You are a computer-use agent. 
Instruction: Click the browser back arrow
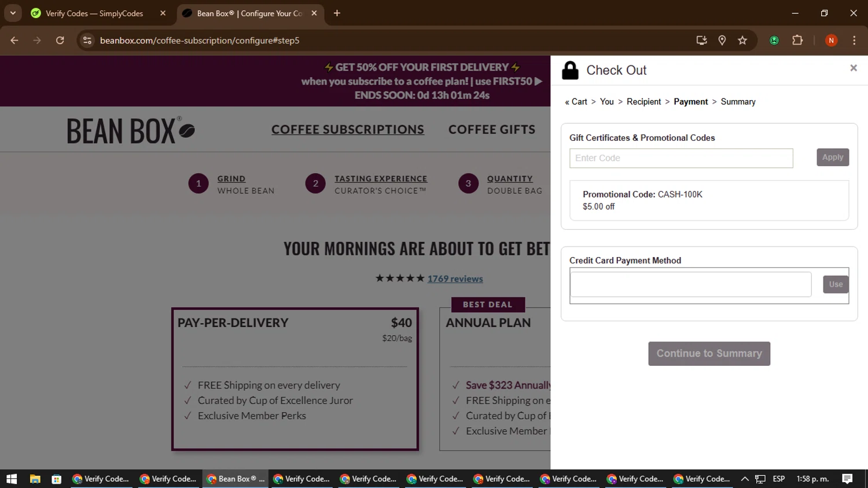(14, 41)
